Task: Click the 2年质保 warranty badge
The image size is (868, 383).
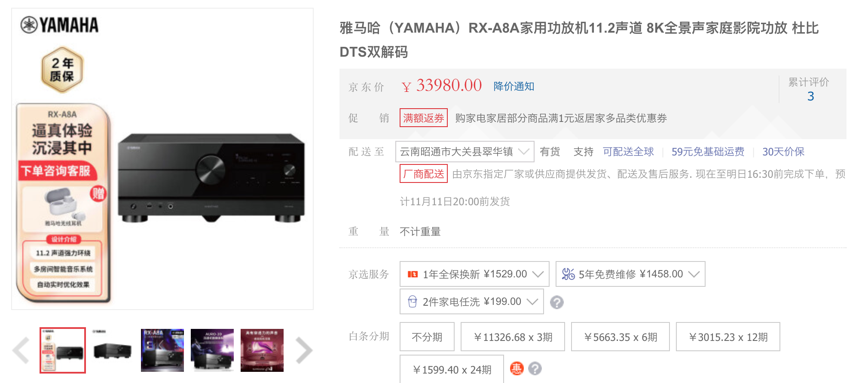Action: 62,70
